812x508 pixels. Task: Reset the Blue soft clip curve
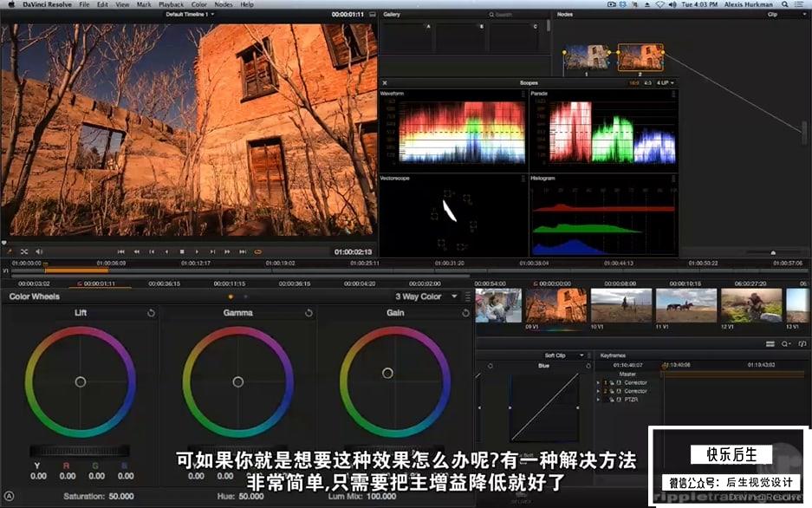[588, 366]
